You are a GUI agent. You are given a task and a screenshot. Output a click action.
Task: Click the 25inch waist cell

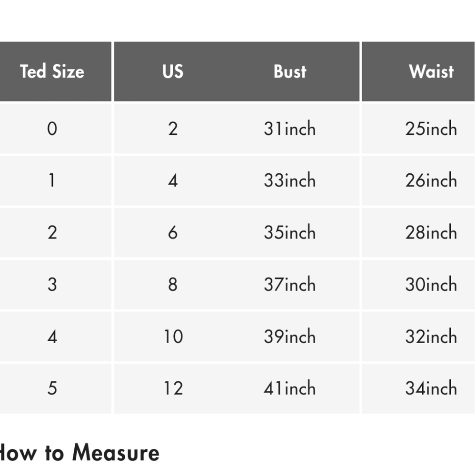(431, 129)
